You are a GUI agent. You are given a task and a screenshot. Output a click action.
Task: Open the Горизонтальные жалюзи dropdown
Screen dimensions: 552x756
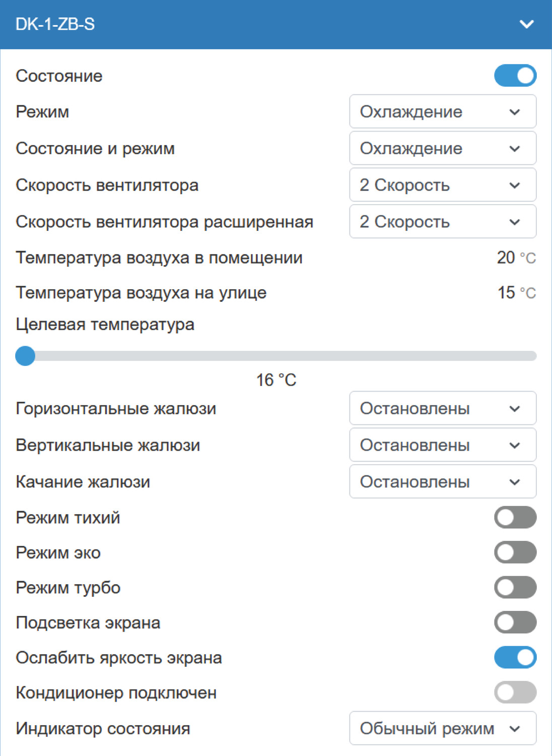(443, 409)
